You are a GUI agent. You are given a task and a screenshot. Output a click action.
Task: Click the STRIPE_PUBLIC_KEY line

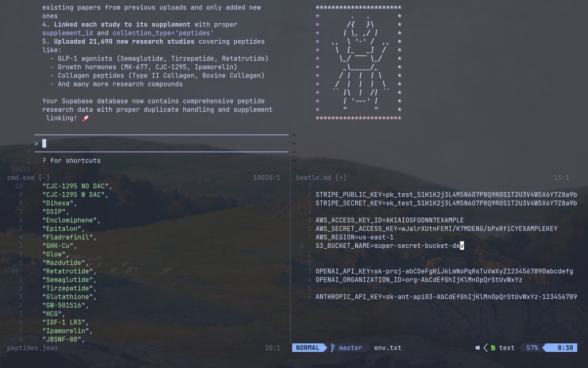pos(446,195)
